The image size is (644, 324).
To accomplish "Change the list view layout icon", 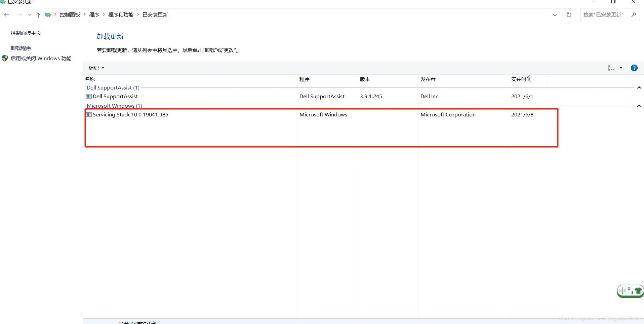I will (611, 68).
